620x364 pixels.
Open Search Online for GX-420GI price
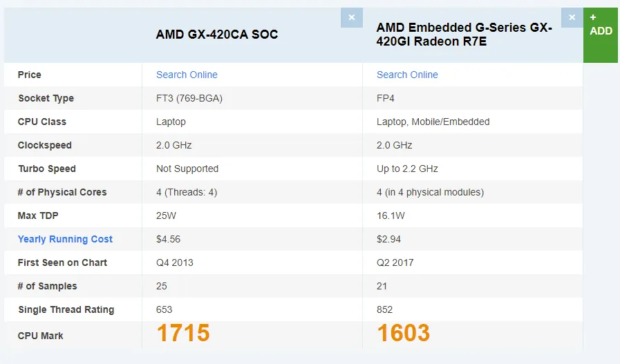point(407,75)
